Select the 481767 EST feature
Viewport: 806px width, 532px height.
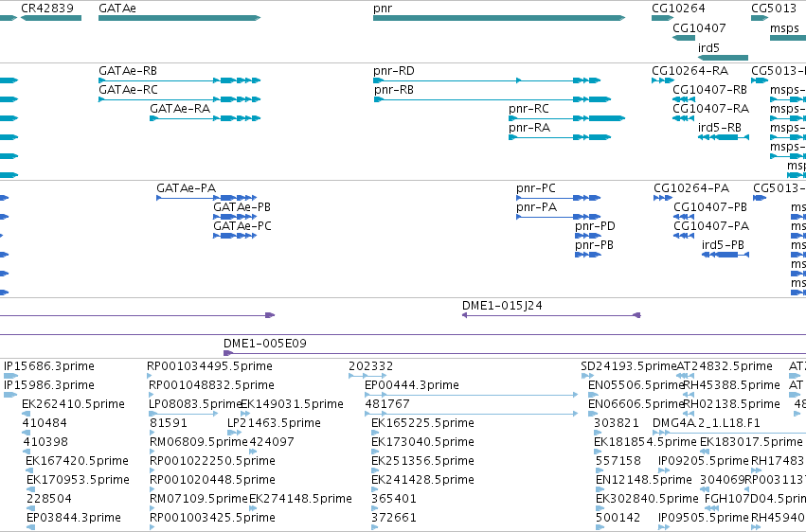click(x=471, y=414)
